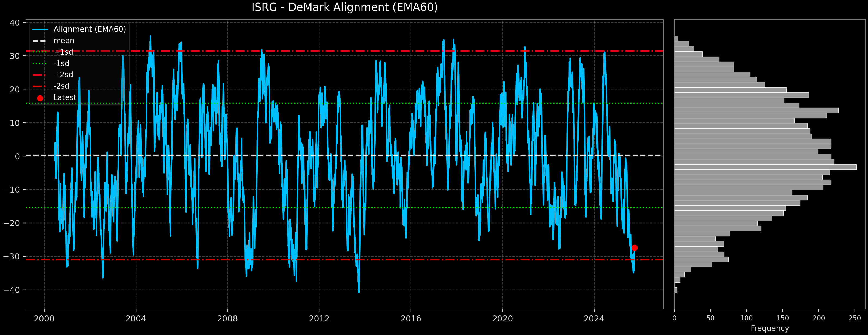Click the Frequency axis label of histogram

click(x=769, y=328)
